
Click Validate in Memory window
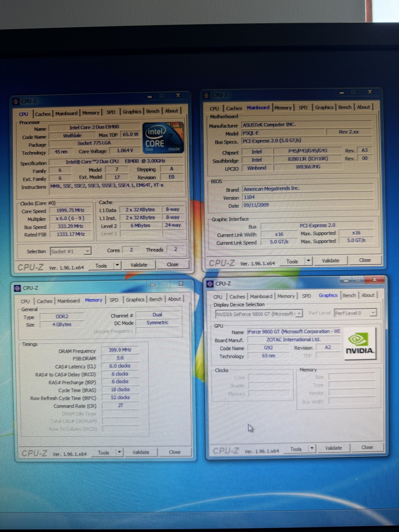[x=141, y=452]
